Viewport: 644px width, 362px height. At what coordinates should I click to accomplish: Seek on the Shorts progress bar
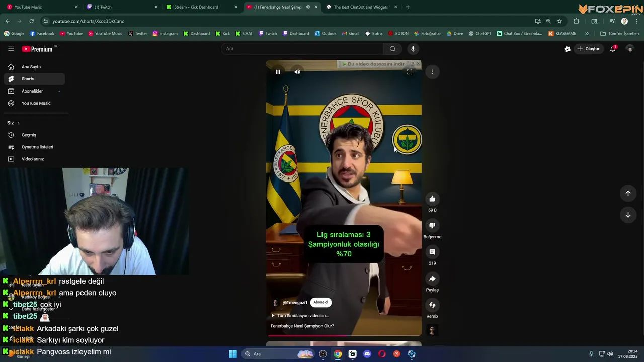coord(344,335)
